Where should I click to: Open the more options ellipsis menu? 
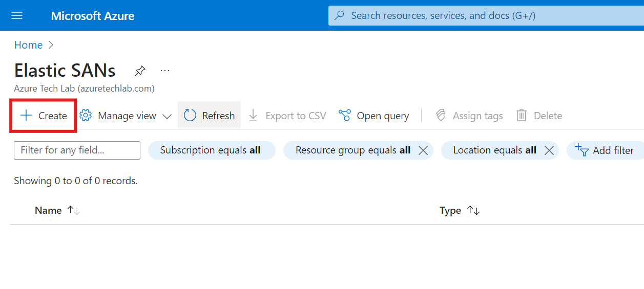tap(164, 70)
